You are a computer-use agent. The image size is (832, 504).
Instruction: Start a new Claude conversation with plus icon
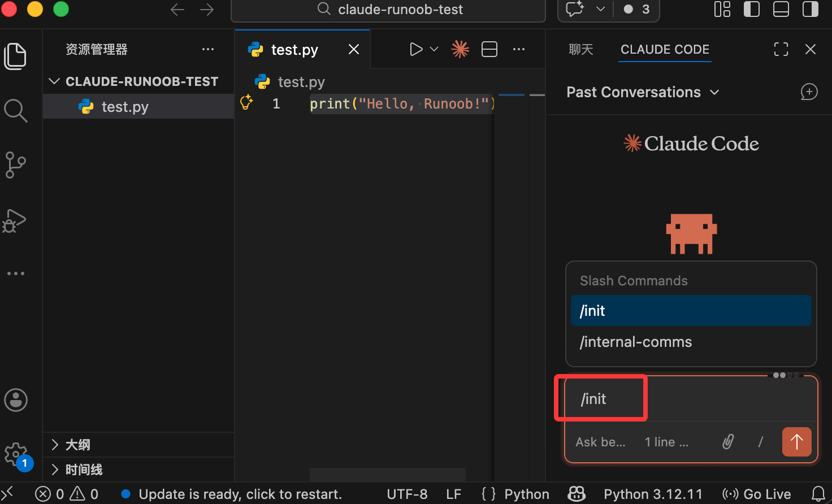(x=809, y=92)
